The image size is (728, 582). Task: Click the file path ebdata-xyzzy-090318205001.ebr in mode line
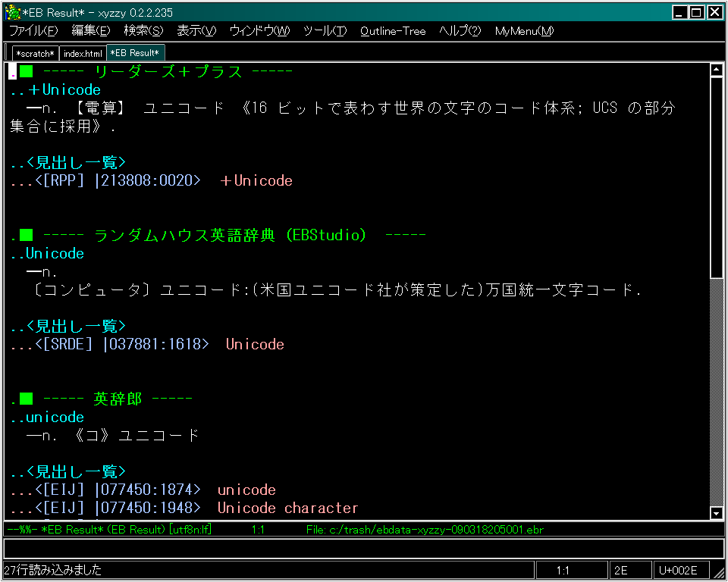(x=425, y=530)
